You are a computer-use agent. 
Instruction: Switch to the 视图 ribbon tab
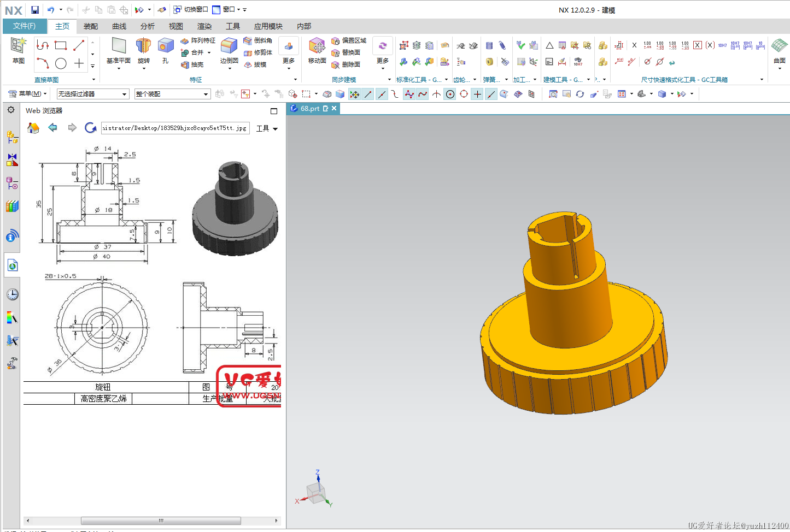click(x=176, y=26)
